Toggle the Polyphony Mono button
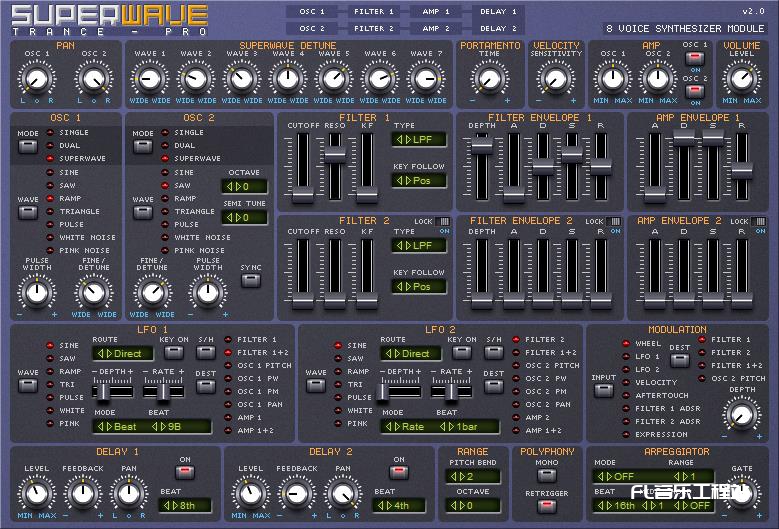This screenshot has width=779, height=529. click(546, 474)
